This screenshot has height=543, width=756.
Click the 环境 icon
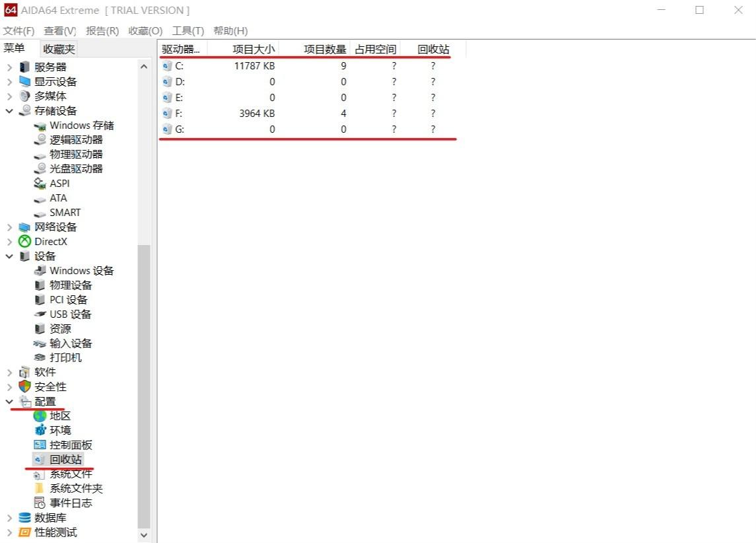(40, 430)
